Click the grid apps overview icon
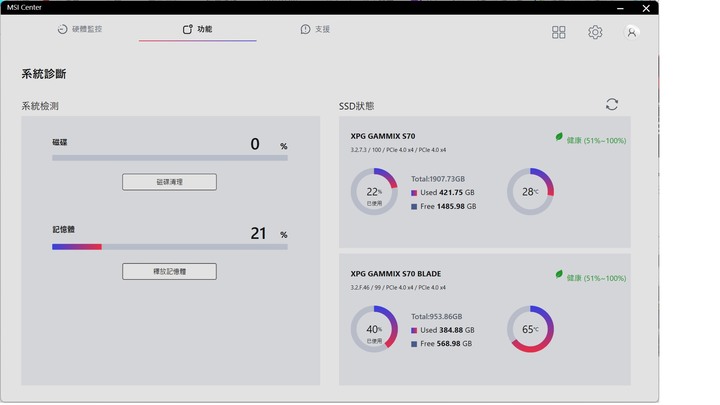 click(558, 32)
